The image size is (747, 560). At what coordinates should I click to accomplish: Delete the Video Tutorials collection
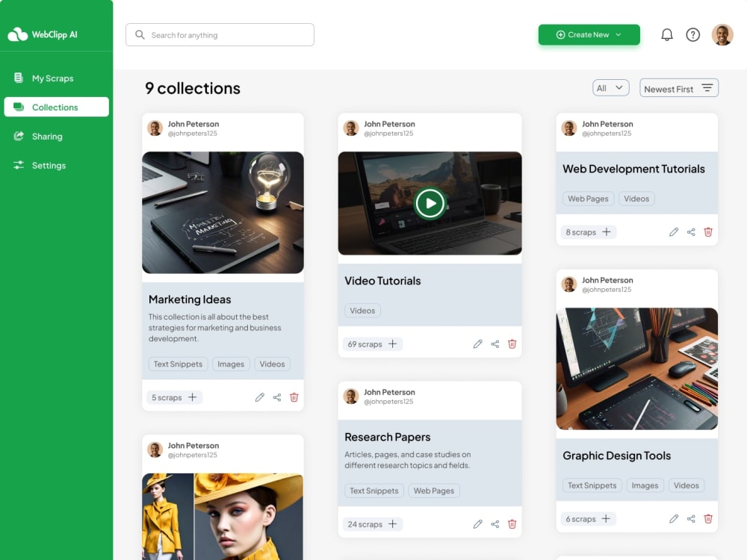pyautogui.click(x=512, y=343)
